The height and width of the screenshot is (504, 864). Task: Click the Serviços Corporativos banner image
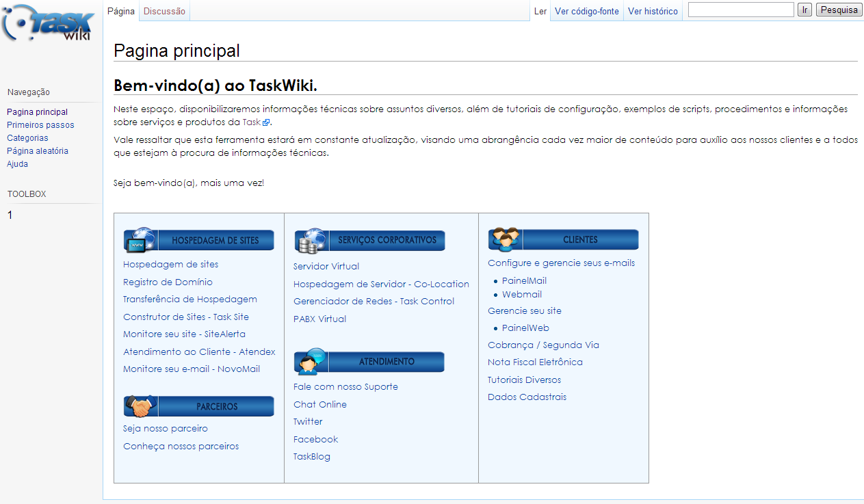(369, 240)
